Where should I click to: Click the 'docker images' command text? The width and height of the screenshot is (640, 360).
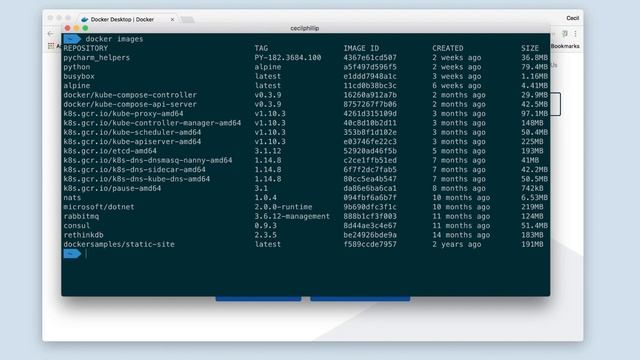point(114,39)
